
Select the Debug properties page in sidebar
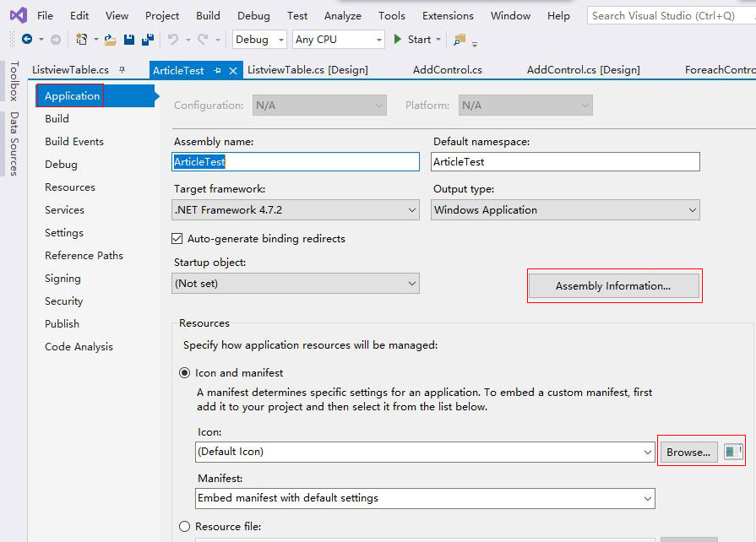(61, 165)
